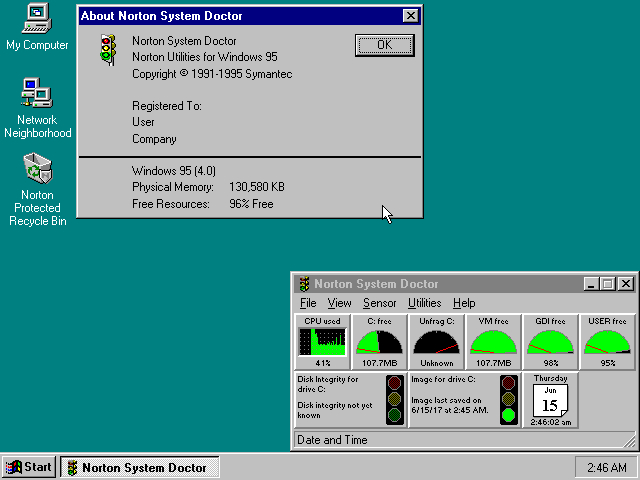The height and width of the screenshot is (480, 640).
Task: Open the Help menu
Action: click(464, 303)
